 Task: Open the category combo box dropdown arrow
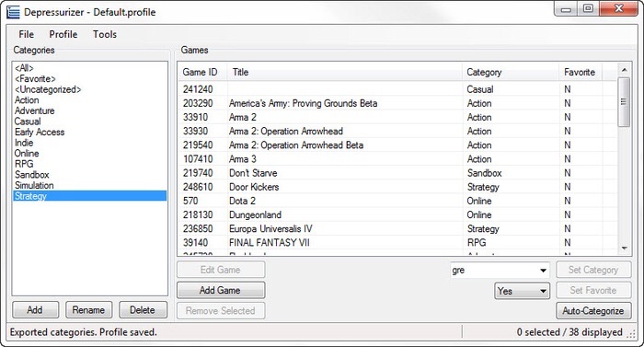[543, 270]
